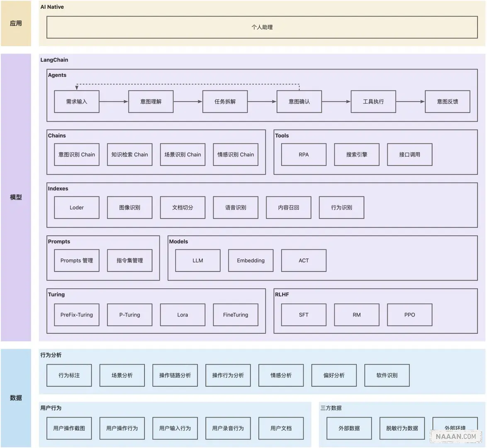Click the 个人助理 box
This screenshot has width=487, height=448.
(x=262, y=27)
